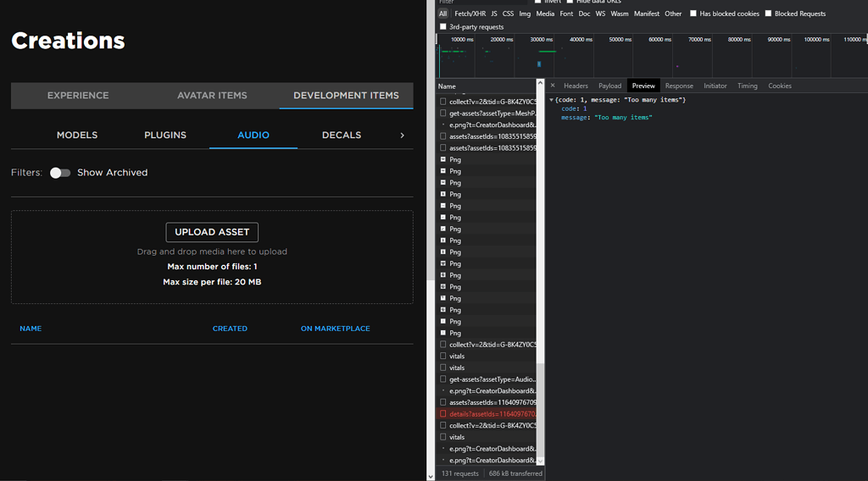Sort assets by the Name column header
The width and height of the screenshot is (868, 481).
31,329
